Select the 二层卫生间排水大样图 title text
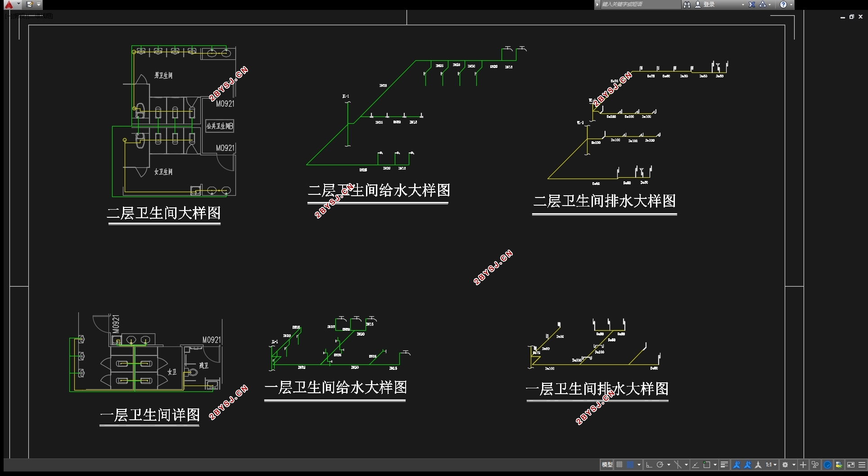Screen dimensions: 868x476 pos(605,201)
